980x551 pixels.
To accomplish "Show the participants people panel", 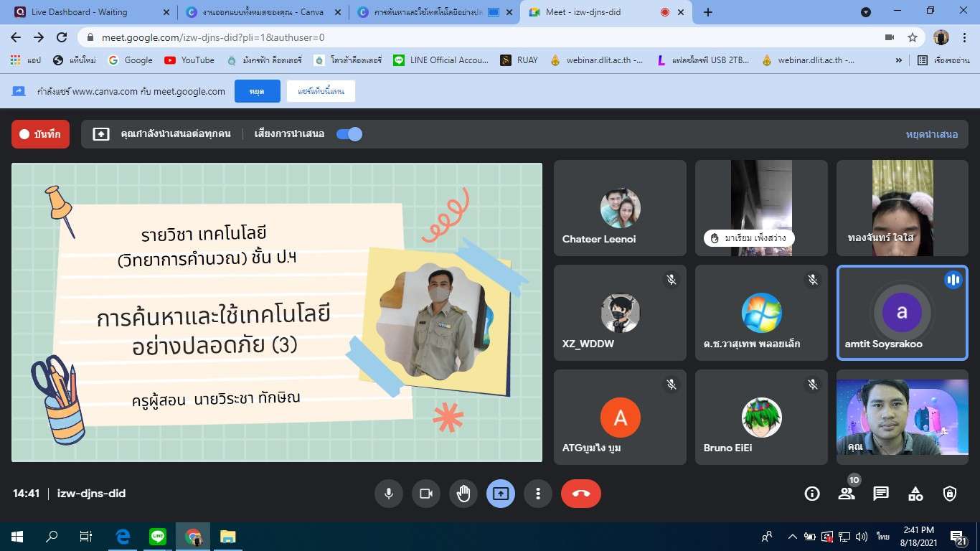I will 847,494.
